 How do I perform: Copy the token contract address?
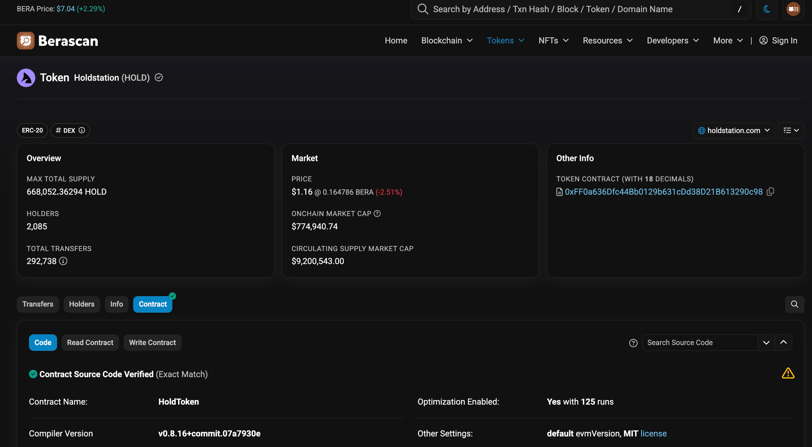click(x=771, y=192)
